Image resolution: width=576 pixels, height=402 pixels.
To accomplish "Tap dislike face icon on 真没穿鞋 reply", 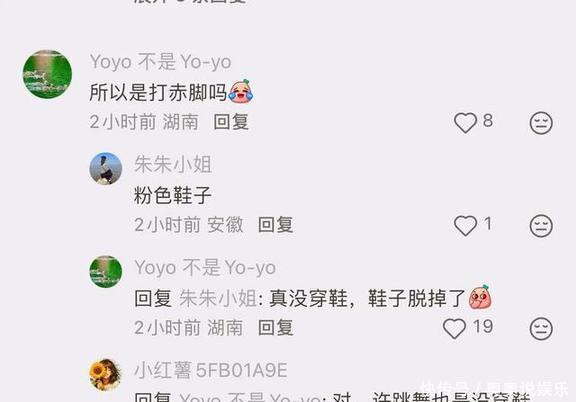I will [x=541, y=328].
